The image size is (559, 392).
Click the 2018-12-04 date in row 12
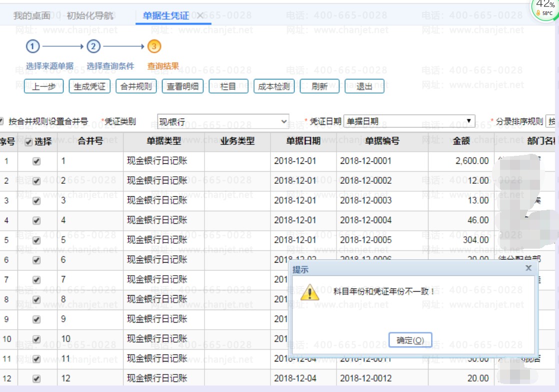[295, 378]
